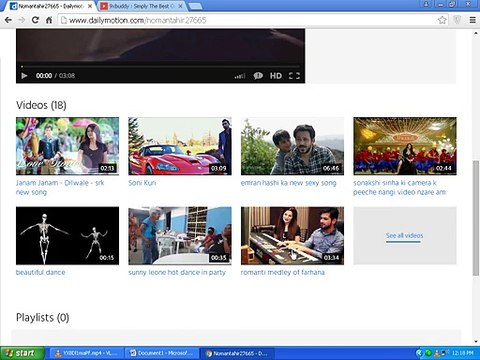
Task: Click the Chrome user profile icon in title bar
Action: tap(426, 4)
